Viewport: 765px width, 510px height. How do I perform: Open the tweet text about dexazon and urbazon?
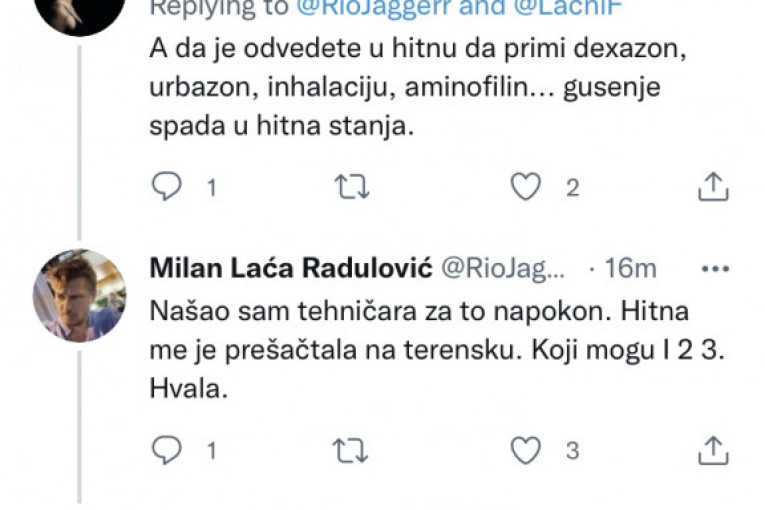point(400,87)
